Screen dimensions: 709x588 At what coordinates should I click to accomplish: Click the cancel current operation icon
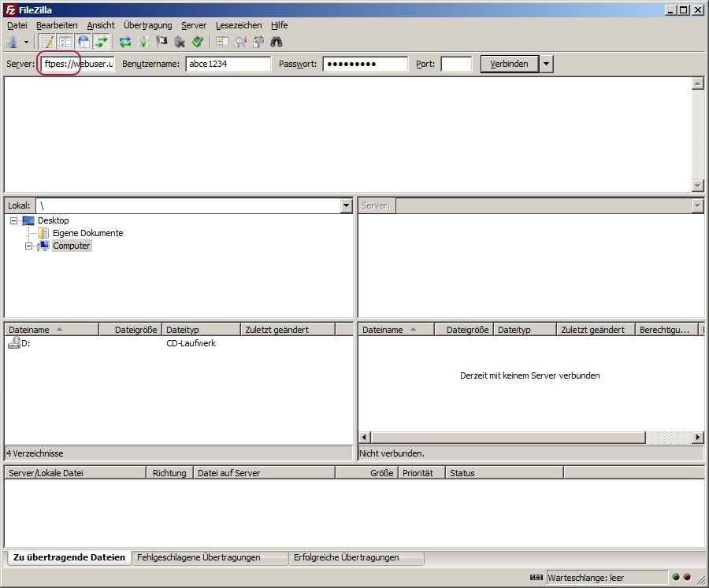(161, 42)
